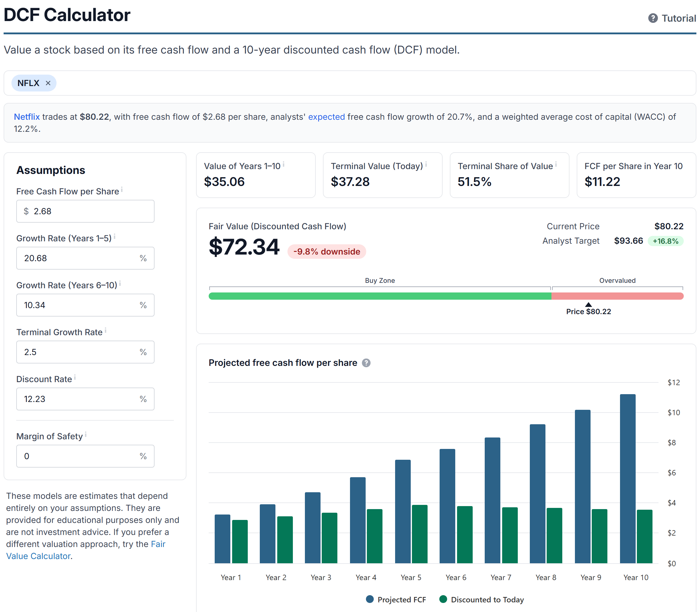Click the Year 1 Projected FCF bar

point(222,539)
